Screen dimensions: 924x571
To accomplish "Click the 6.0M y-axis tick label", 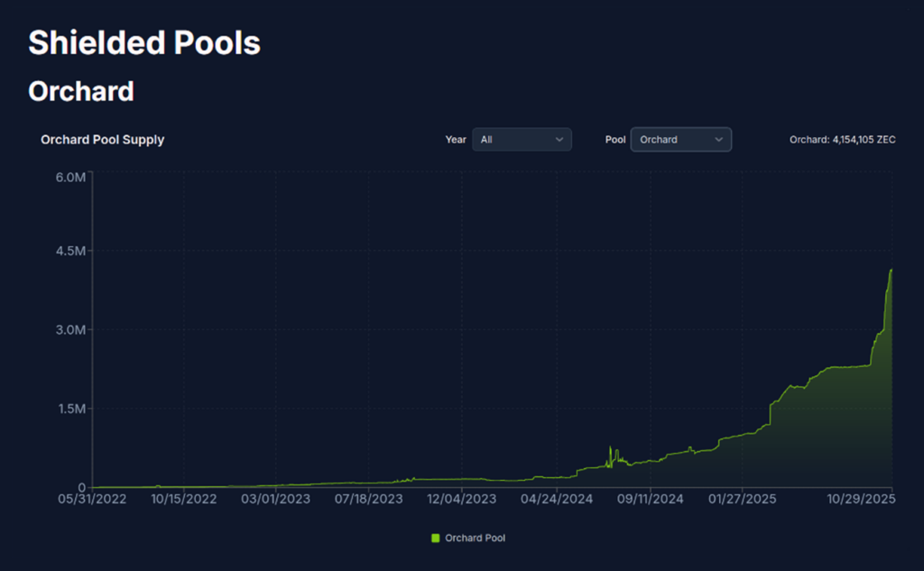I will point(72,177).
